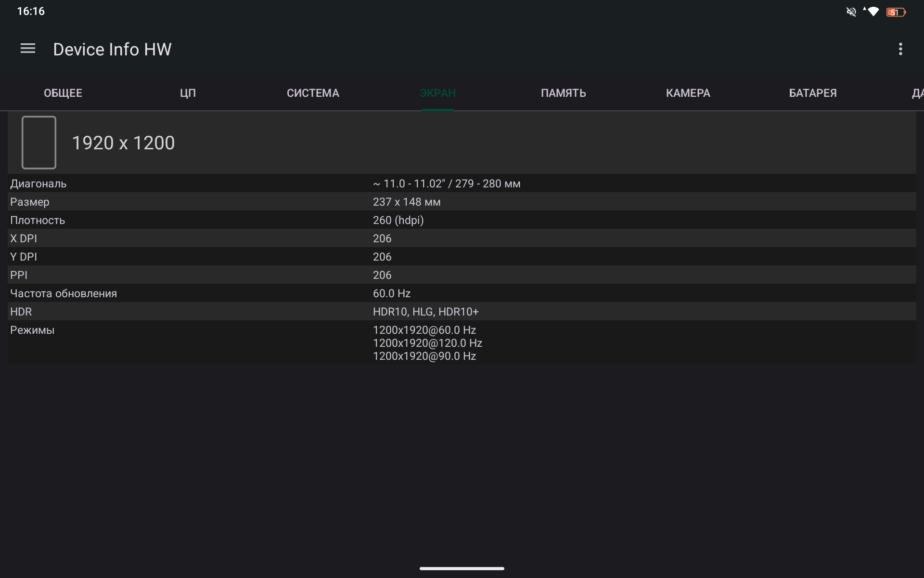
Task: Open the three-dot overflow menu
Action: point(900,49)
